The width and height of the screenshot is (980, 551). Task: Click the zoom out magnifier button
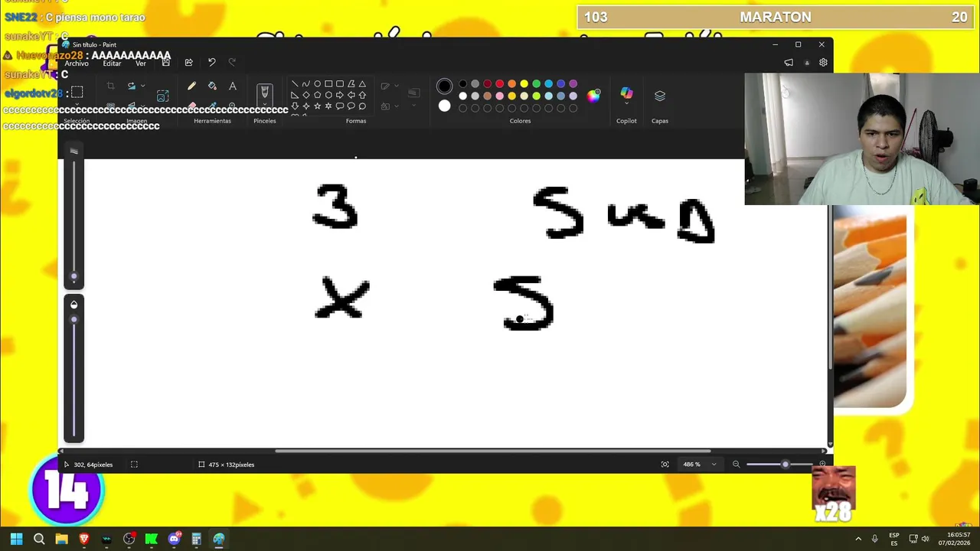(736, 465)
